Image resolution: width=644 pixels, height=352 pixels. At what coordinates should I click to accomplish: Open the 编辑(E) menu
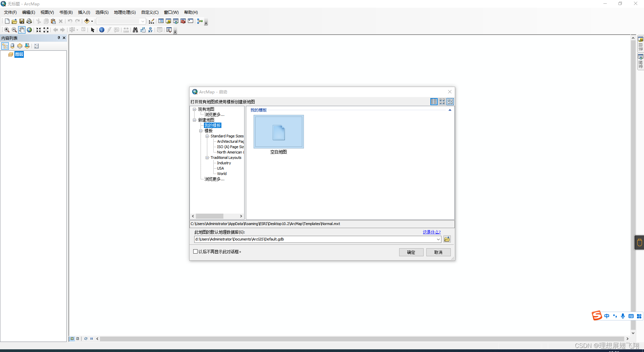point(29,12)
